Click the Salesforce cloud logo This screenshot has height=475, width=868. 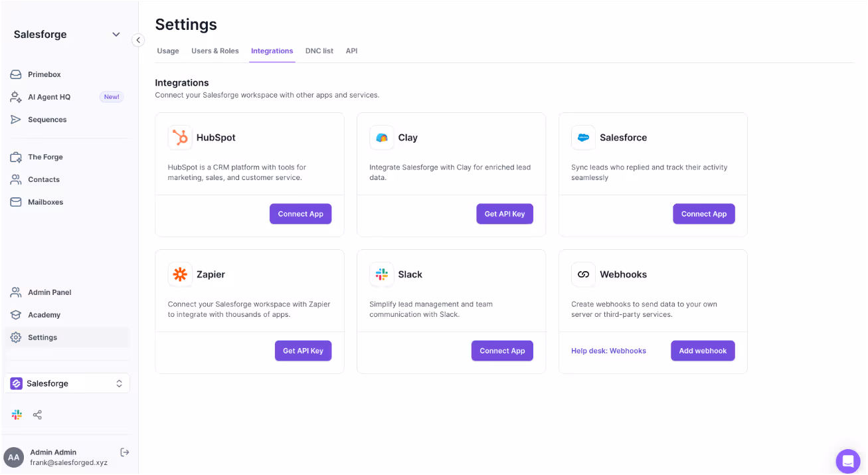click(x=584, y=138)
